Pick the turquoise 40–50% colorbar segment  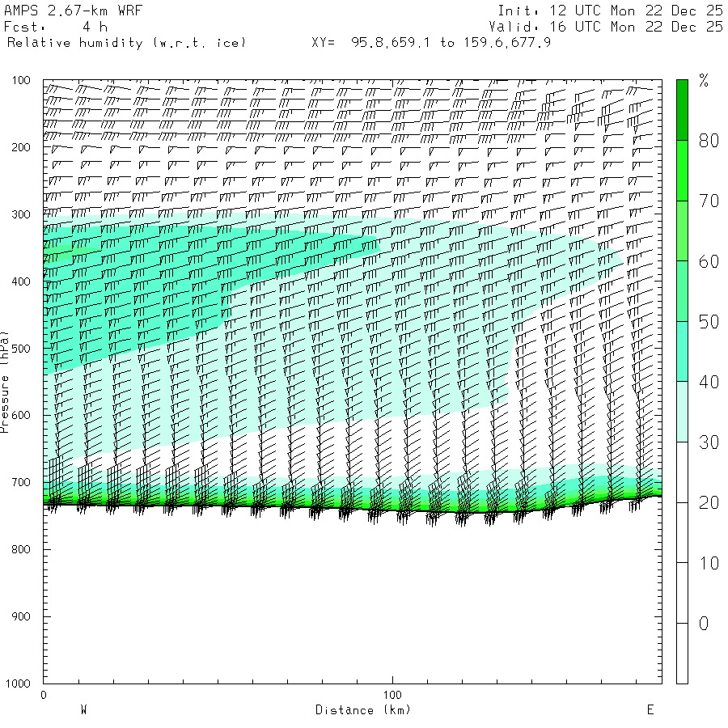pos(682,352)
